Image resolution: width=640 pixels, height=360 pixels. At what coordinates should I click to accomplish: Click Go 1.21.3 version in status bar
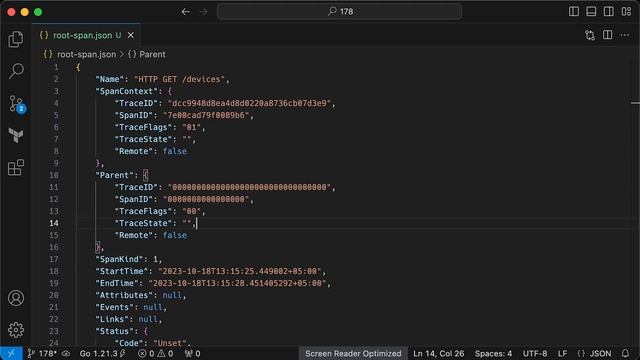(x=102, y=353)
